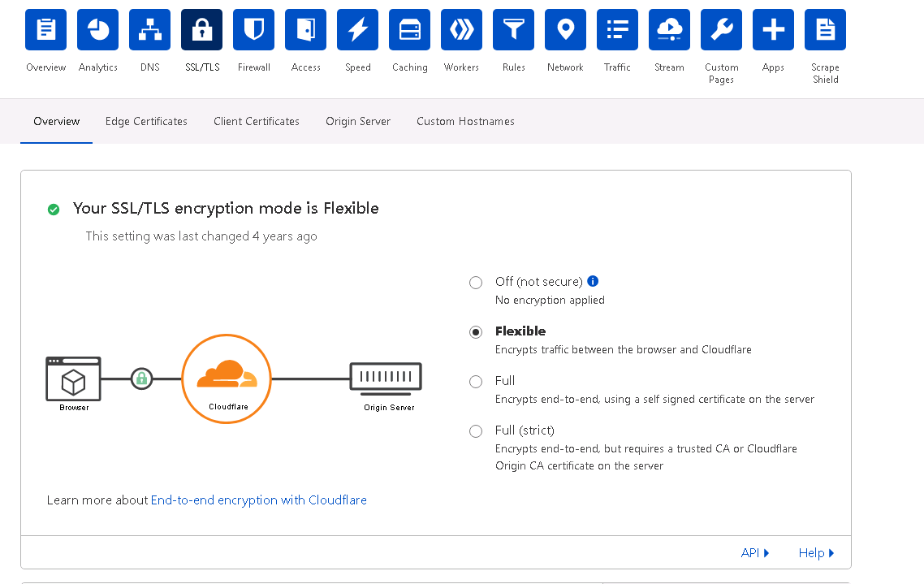Open Caching settings
924x584 pixels.
point(409,29)
